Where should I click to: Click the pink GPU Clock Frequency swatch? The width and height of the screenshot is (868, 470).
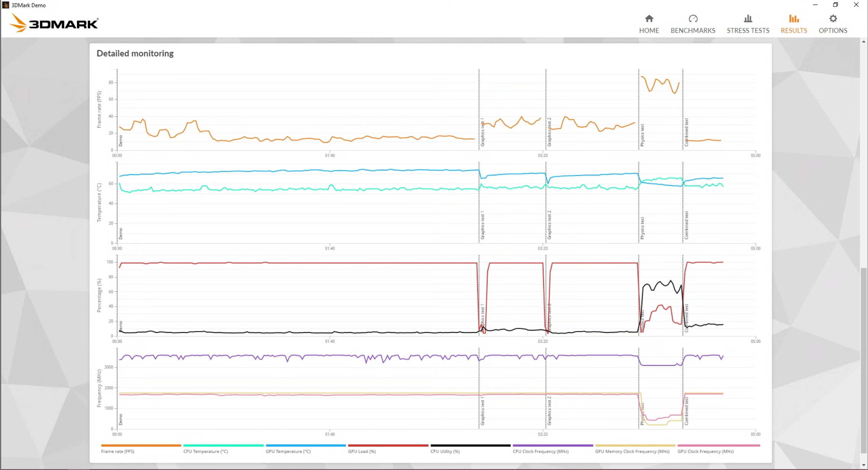coord(719,445)
